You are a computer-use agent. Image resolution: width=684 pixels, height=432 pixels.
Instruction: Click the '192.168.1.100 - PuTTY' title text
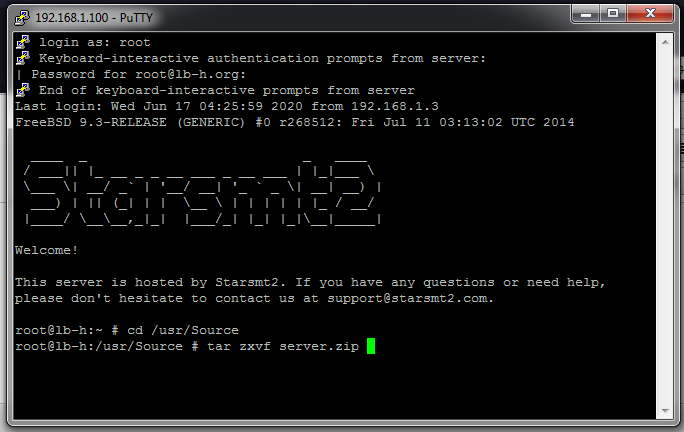click(94, 18)
